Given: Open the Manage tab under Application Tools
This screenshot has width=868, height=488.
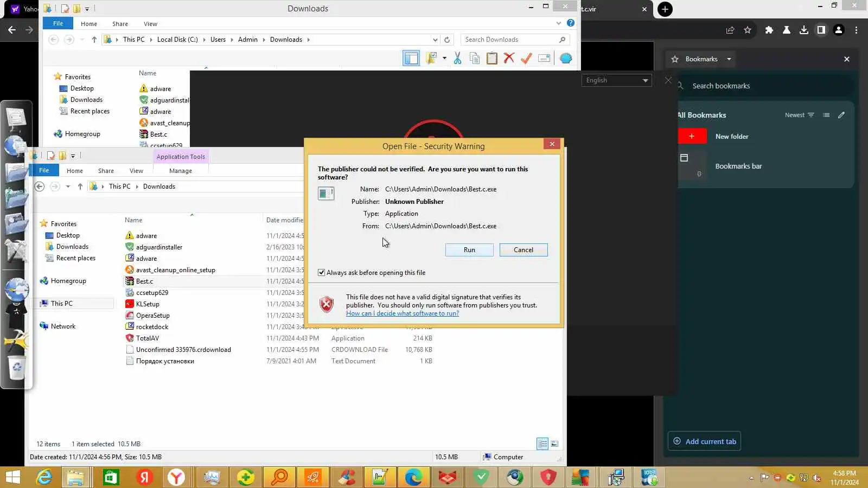Looking at the screenshot, I should click(x=181, y=171).
